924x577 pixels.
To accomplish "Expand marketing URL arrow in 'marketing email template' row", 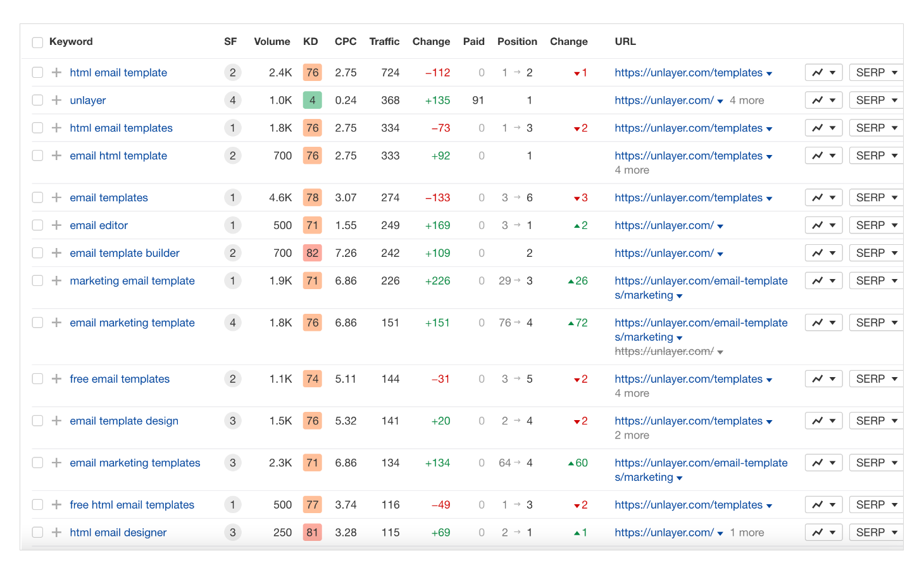I will (680, 296).
